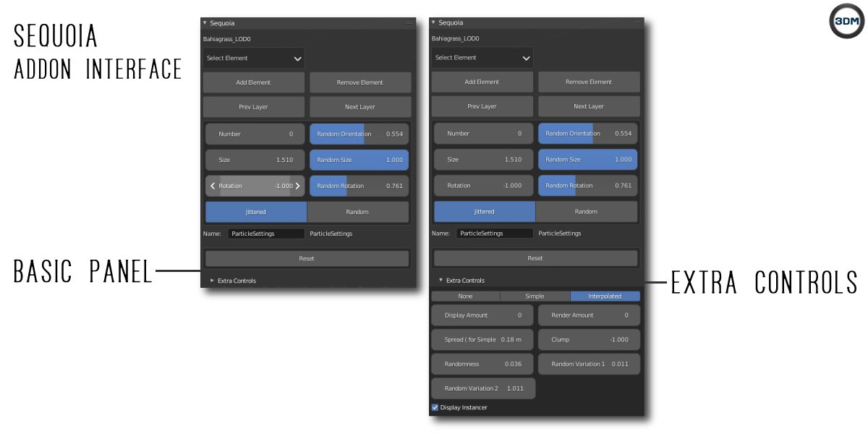Collapse the Sequoia header in right panel
This screenshot has width=868, height=434.
[x=433, y=22]
